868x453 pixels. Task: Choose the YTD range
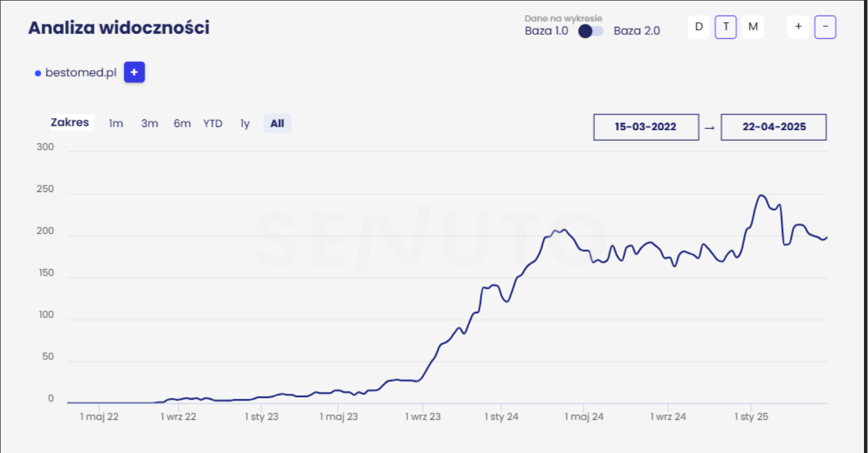213,123
